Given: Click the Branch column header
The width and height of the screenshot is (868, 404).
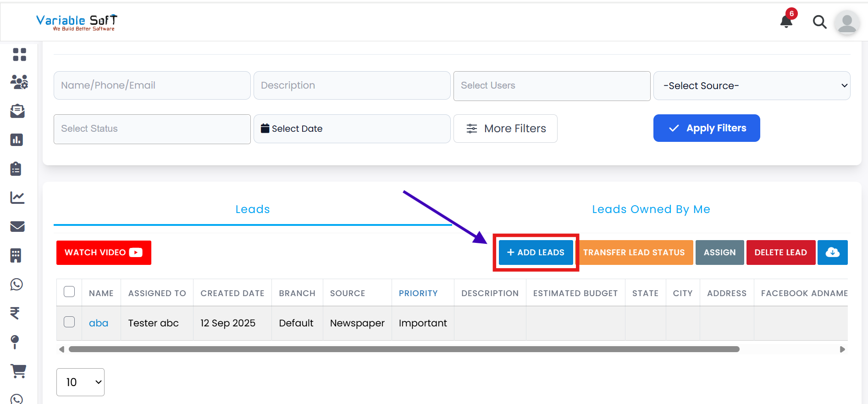Looking at the screenshot, I should (297, 293).
